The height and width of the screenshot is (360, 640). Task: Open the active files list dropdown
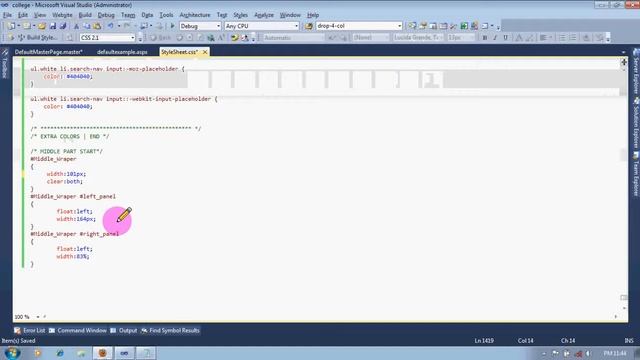click(x=623, y=52)
